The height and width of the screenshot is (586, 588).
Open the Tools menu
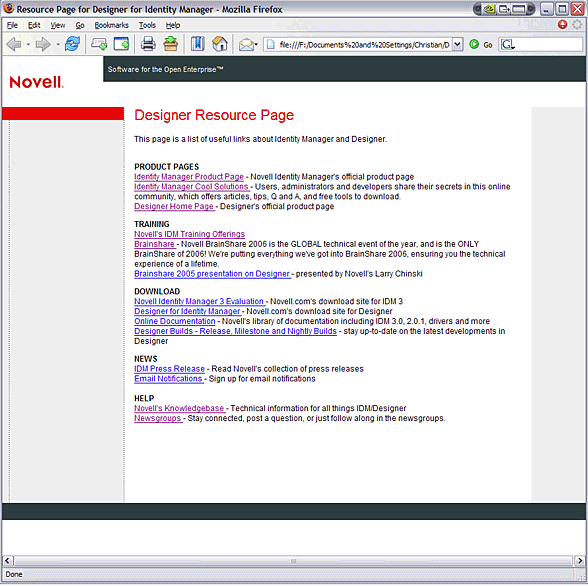click(x=147, y=25)
